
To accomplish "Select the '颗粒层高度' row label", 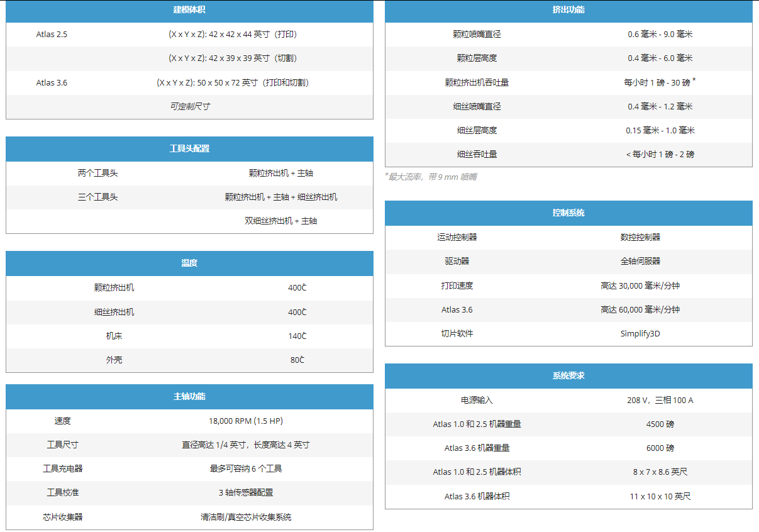I will click(x=477, y=58).
